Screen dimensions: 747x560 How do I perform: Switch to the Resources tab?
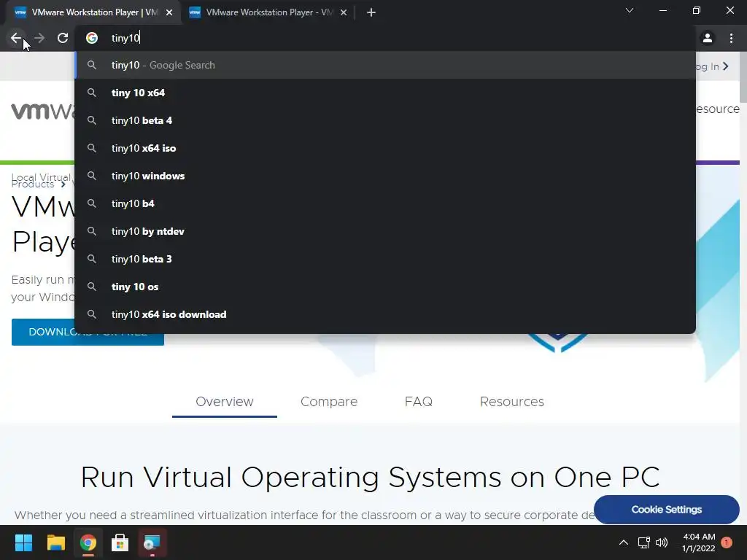[511, 402]
